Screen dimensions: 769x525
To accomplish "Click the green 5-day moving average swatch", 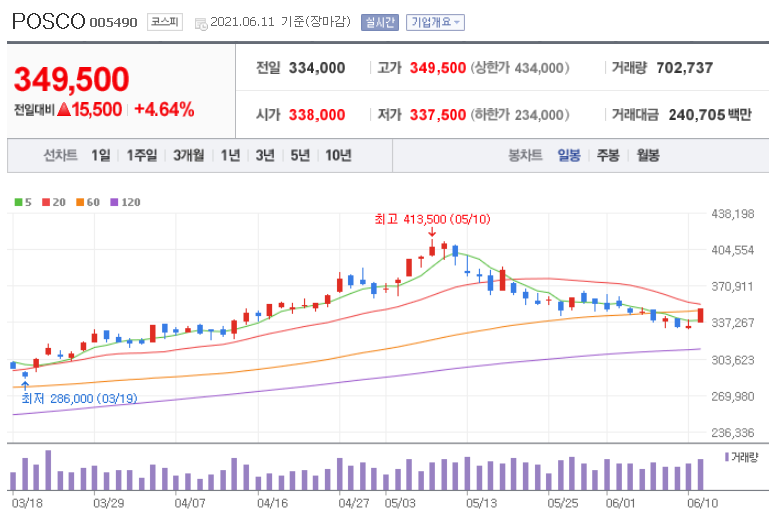I will click(18, 202).
